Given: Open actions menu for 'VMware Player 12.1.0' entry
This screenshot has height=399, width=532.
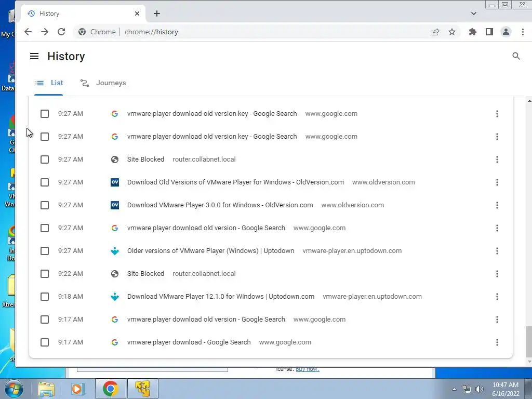Looking at the screenshot, I should coord(497,297).
